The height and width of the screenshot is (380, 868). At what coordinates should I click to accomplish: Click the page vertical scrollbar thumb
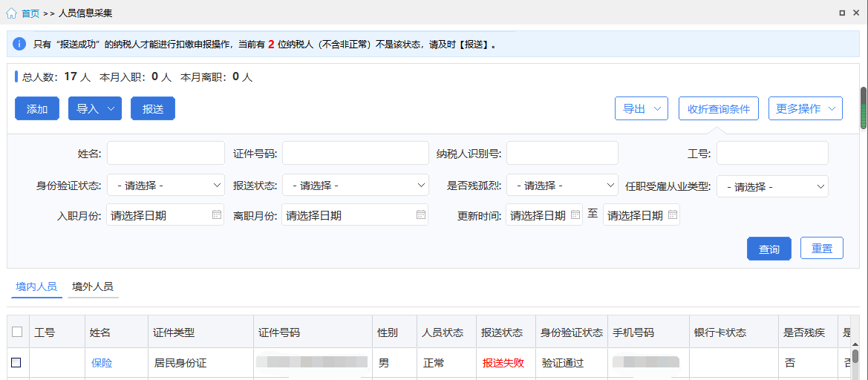863,108
